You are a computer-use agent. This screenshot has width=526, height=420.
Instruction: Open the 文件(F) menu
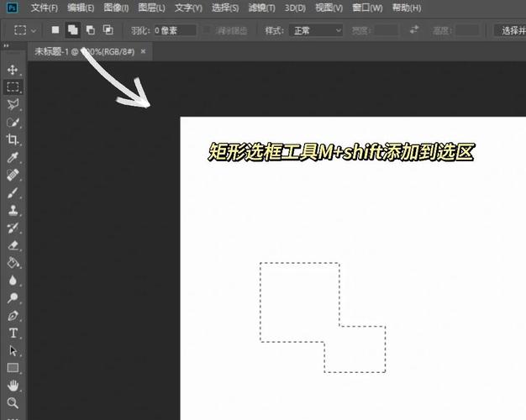coord(45,8)
